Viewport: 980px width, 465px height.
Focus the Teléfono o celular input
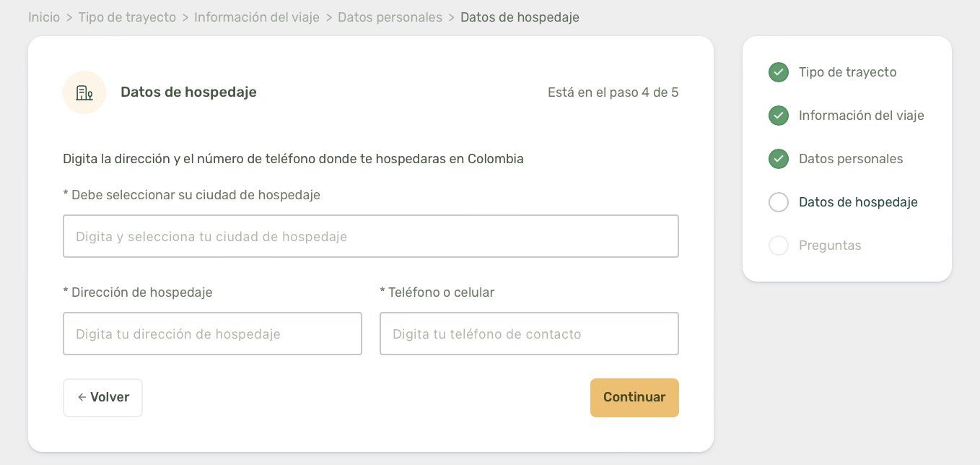pos(529,334)
